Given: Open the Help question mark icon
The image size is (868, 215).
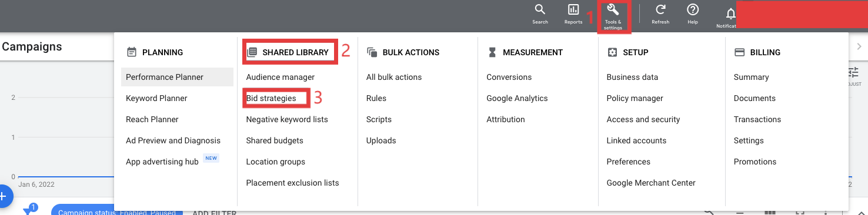Looking at the screenshot, I should (x=693, y=10).
